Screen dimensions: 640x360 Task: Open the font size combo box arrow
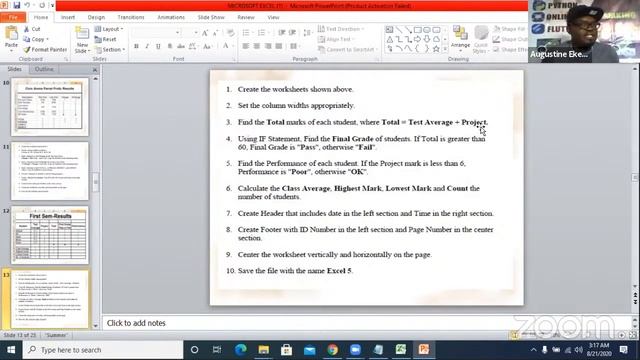pos(196,33)
